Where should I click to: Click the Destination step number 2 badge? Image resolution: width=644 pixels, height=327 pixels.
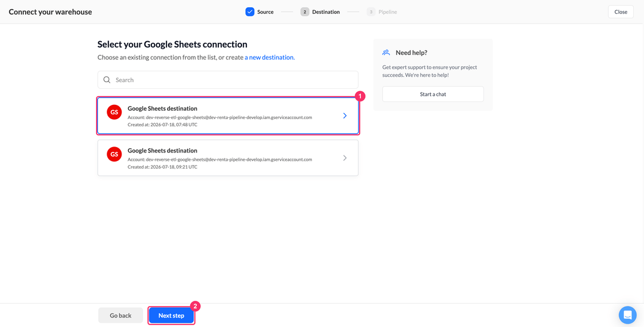coord(305,12)
